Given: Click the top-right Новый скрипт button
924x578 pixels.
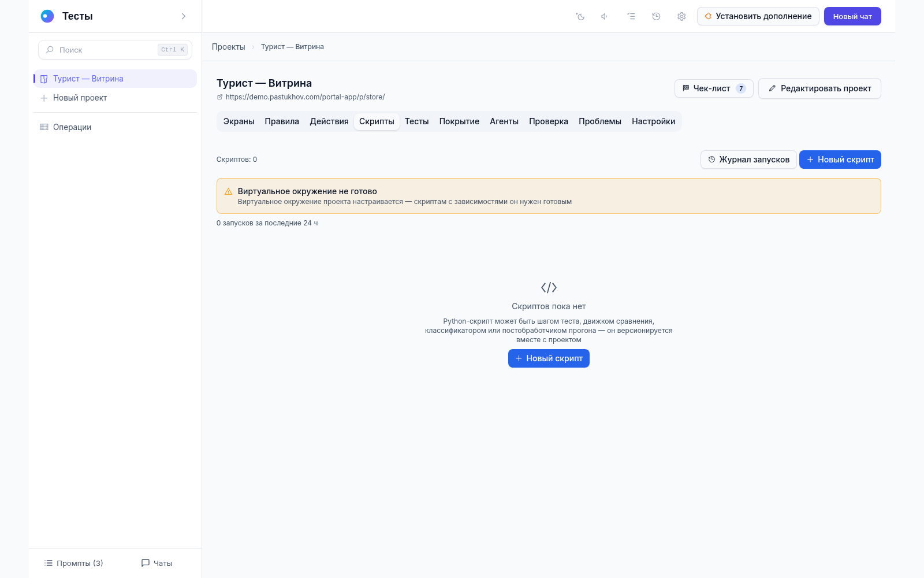Looking at the screenshot, I should pyautogui.click(x=840, y=160).
